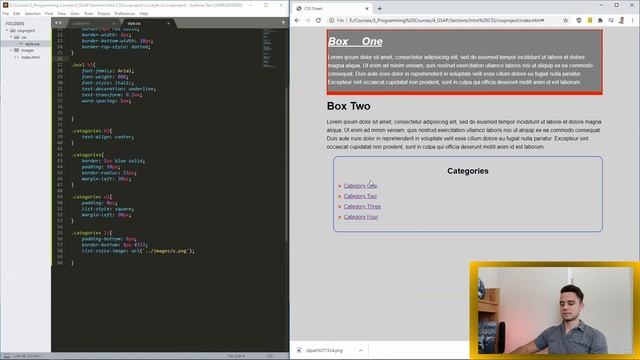Screen dimensions: 640x360
Task: Bookmark this page with star icon
Action: [x=565, y=20]
